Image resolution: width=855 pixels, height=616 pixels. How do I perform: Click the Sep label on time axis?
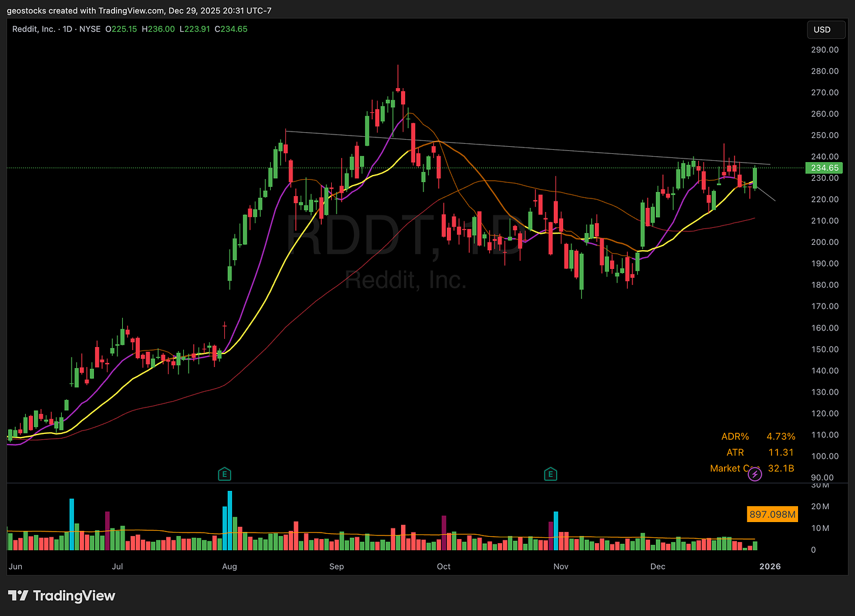pos(336,567)
